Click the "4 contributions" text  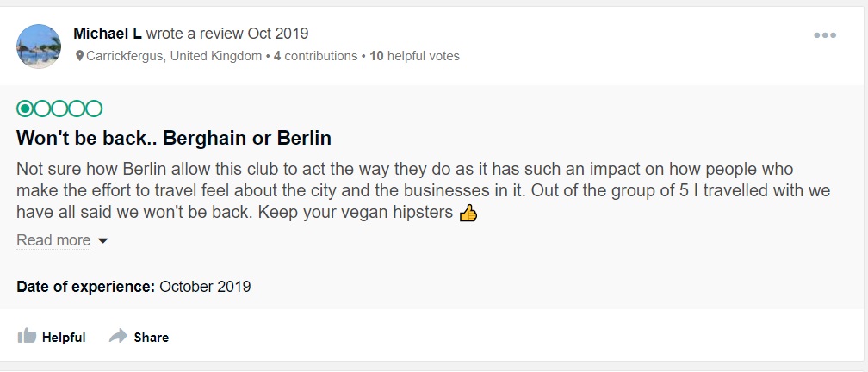tap(315, 56)
